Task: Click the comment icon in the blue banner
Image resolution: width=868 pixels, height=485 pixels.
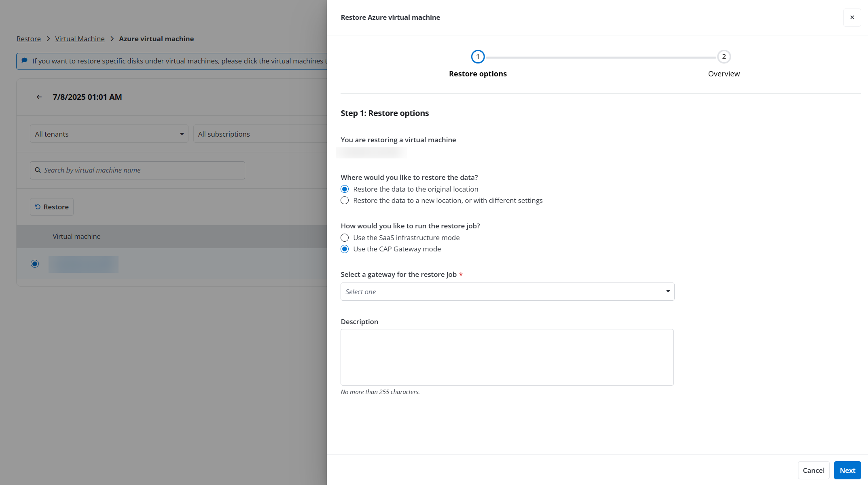Action: click(24, 61)
